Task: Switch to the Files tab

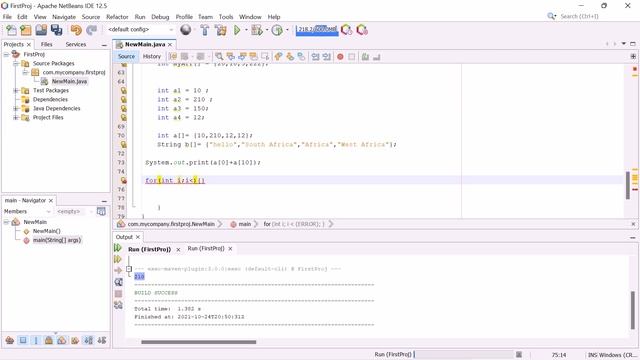Action: click(47, 44)
